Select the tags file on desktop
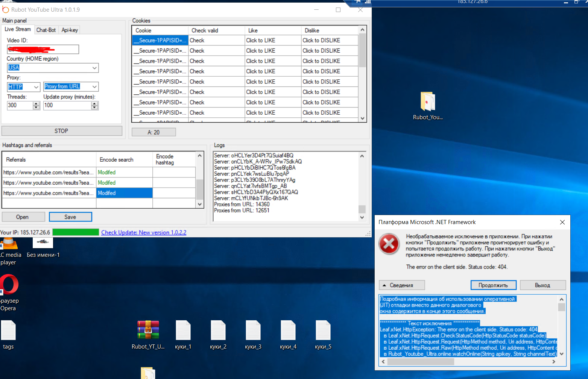Image resolution: width=588 pixels, height=379 pixels. 8,330
